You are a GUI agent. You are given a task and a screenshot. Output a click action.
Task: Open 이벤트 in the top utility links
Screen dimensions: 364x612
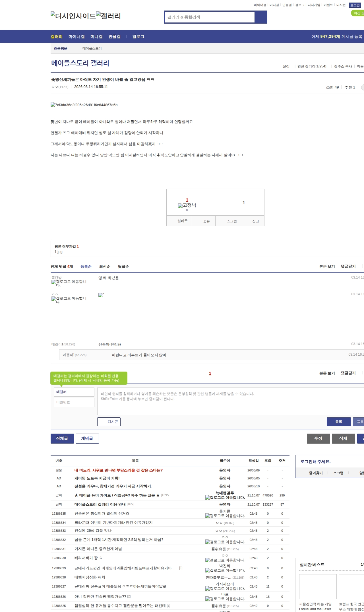(x=328, y=5)
